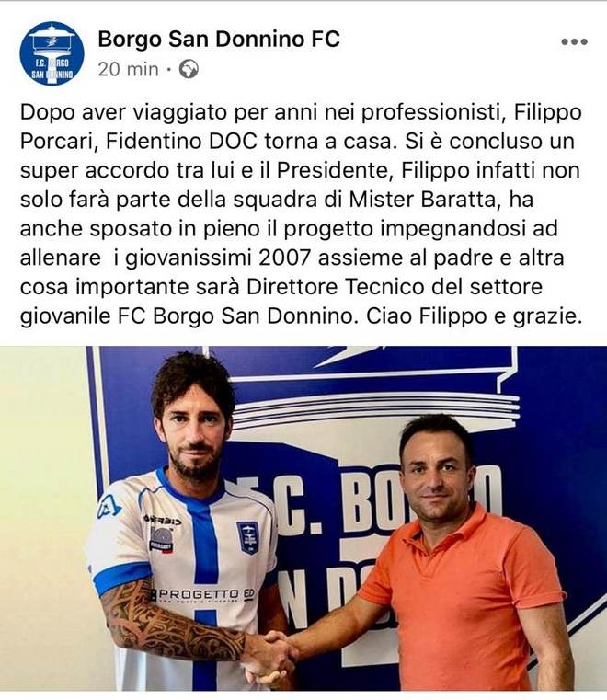Click the first line starting 'Dopo aver viaggiato'
Image resolution: width=607 pixels, height=700 pixels.
pos(301,112)
